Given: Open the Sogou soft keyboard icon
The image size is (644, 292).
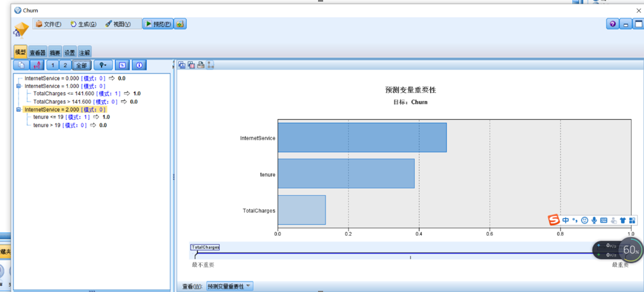Looking at the screenshot, I should point(604,220).
